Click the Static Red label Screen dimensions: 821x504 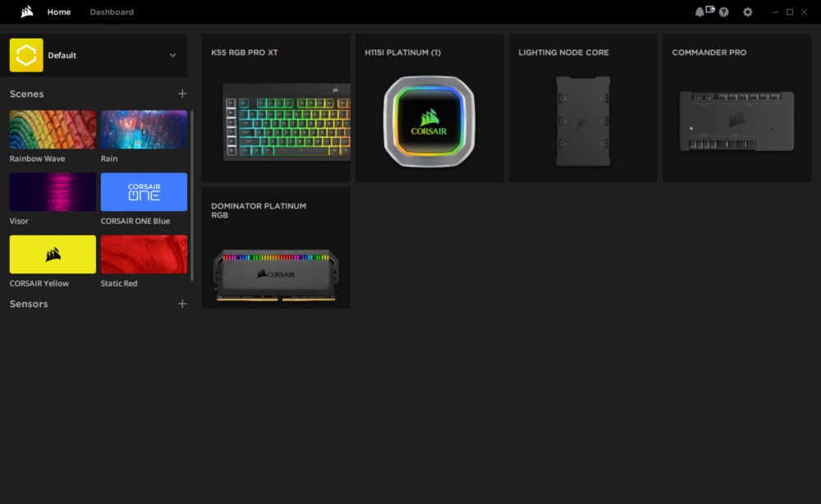coord(119,283)
